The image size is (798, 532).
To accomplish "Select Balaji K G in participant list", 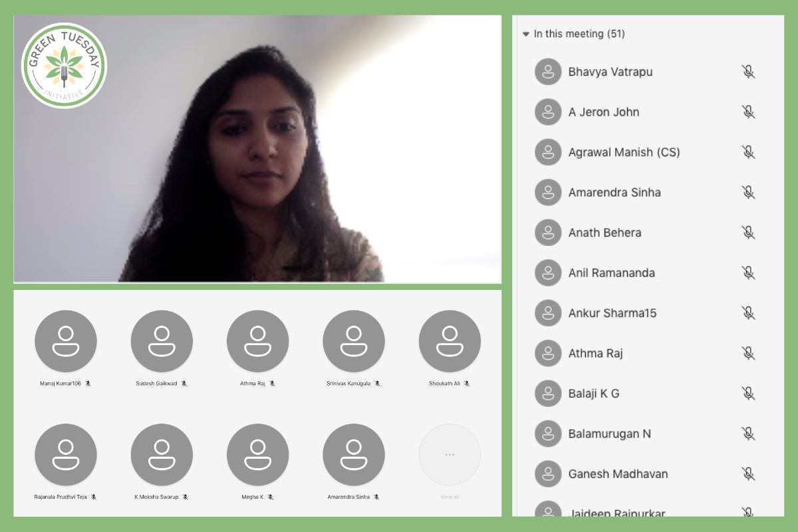I will point(645,394).
